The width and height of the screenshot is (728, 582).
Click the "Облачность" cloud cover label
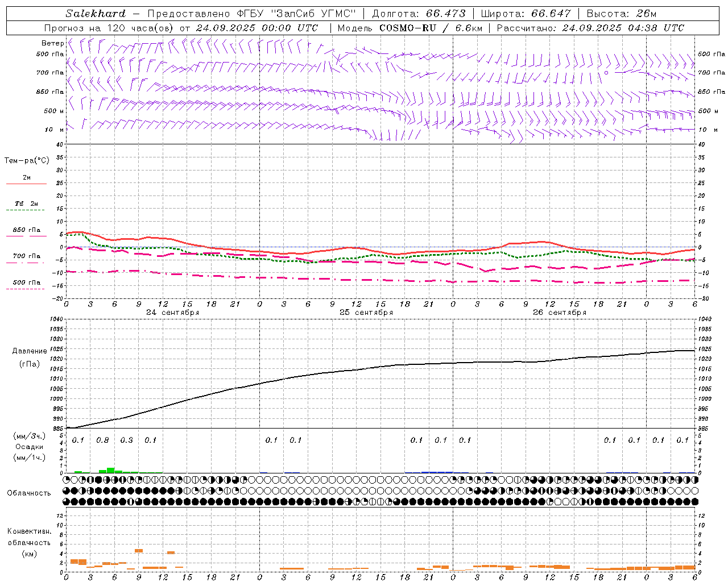point(29,493)
